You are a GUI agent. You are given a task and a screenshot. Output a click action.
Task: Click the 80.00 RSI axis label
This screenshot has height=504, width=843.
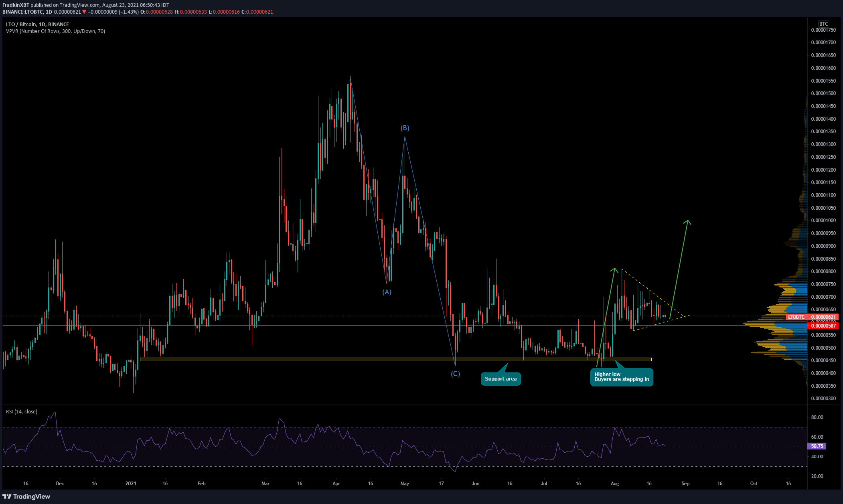tap(817, 417)
